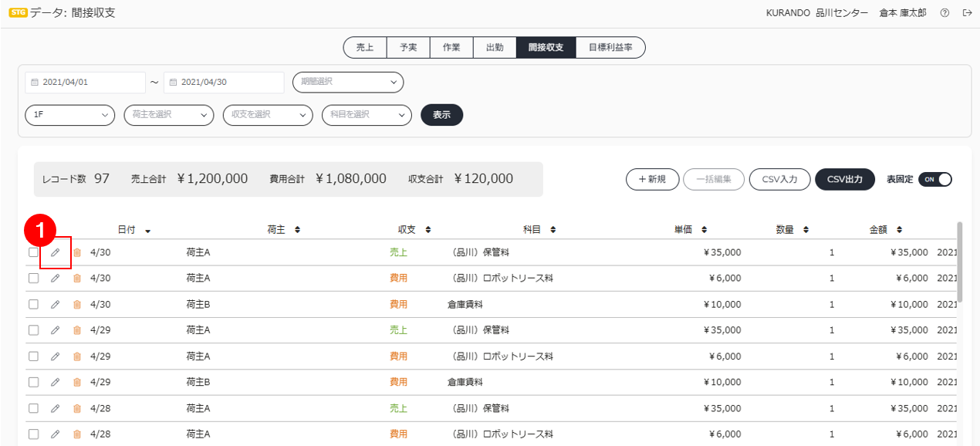Switch to the 目標利益率 tab
Image resolution: width=980 pixels, height=446 pixels.
pos(610,47)
